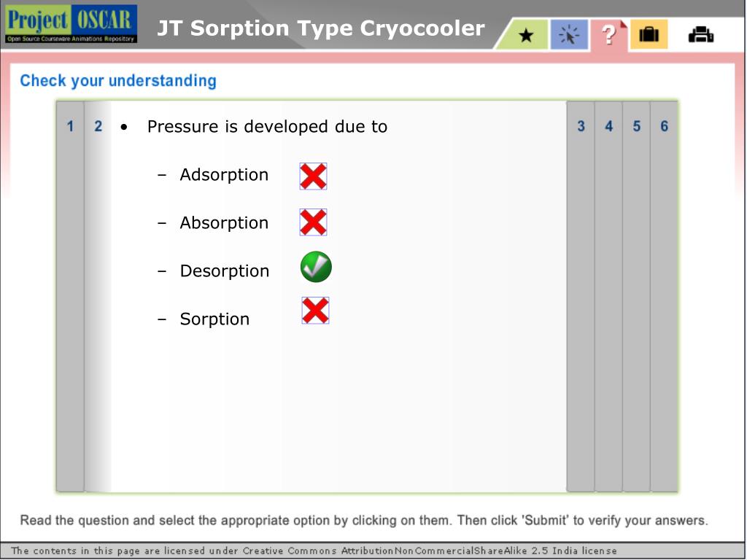The height and width of the screenshot is (560, 747).
Task: Select the red question mark tab
Action: 609,35
